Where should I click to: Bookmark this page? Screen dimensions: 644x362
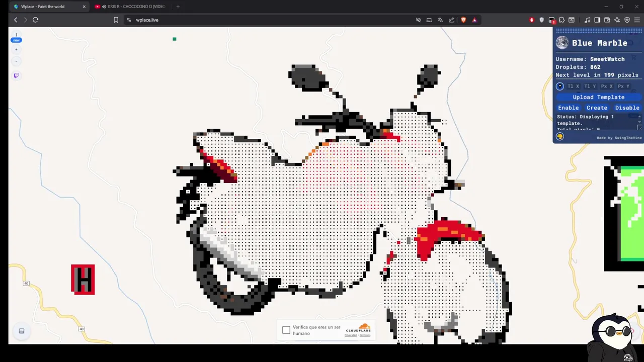pos(116,20)
